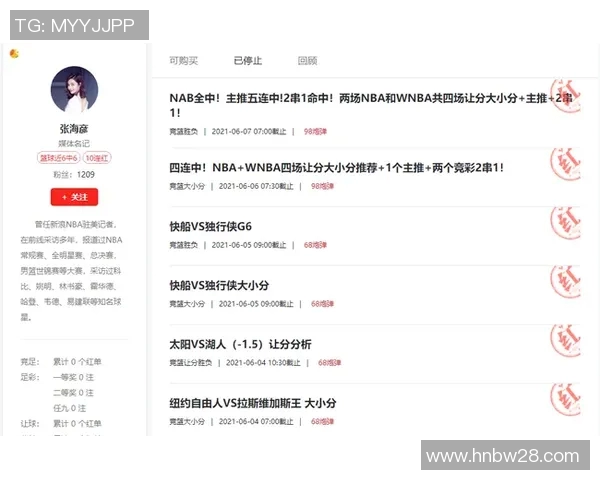Screen dimensions: 600x480
Task: Open article 四连中！NBA+WNBA四场让分大小分推荐
Action: (x=336, y=168)
